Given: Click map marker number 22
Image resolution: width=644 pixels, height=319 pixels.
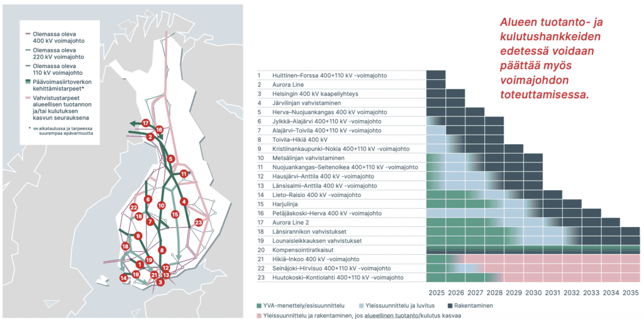Looking at the screenshot, I should 133,207.
